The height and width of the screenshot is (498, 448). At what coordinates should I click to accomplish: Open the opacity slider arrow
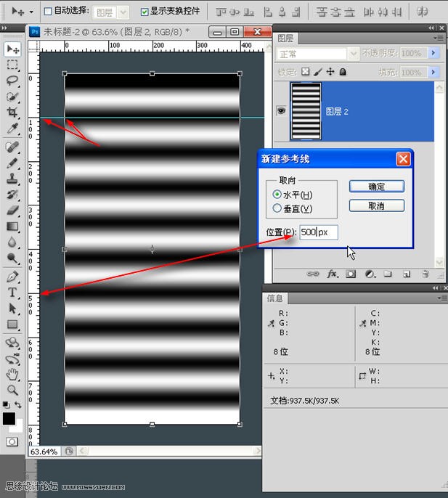(433, 53)
